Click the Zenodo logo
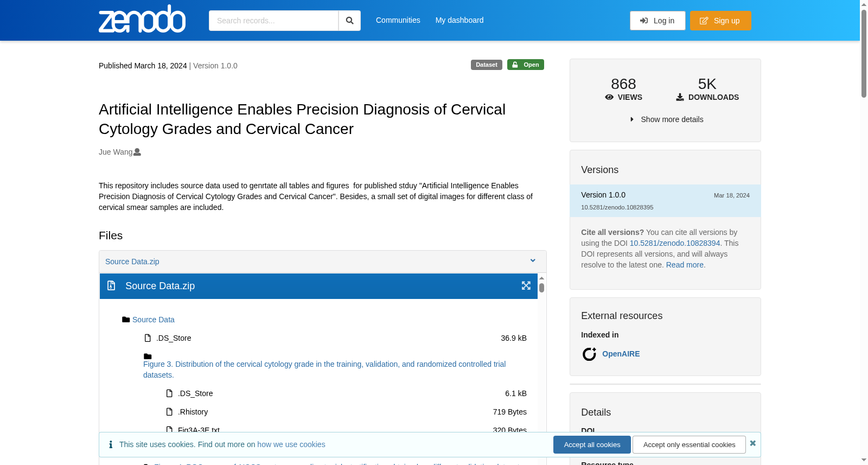The height and width of the screenshot is (465, 868). click(x=142, y=19)
